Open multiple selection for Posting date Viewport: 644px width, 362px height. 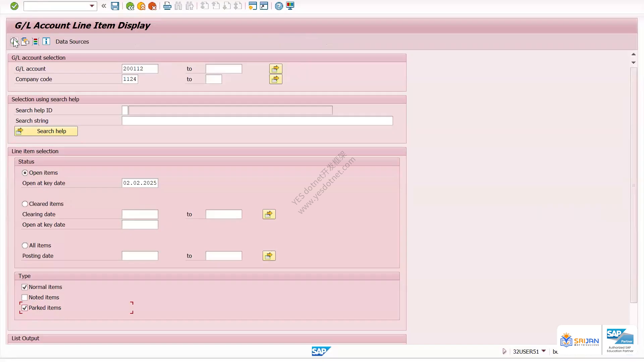point(269,256)
